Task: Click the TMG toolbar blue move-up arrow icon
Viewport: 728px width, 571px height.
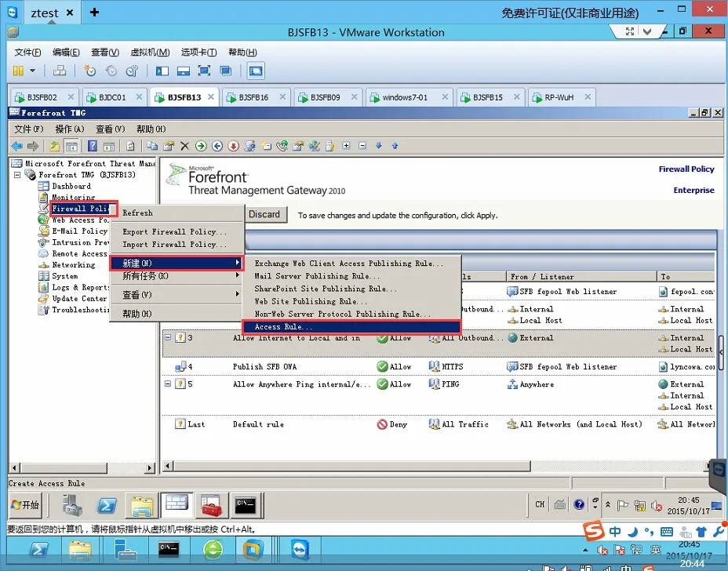Action: click(x=395, y=146)
